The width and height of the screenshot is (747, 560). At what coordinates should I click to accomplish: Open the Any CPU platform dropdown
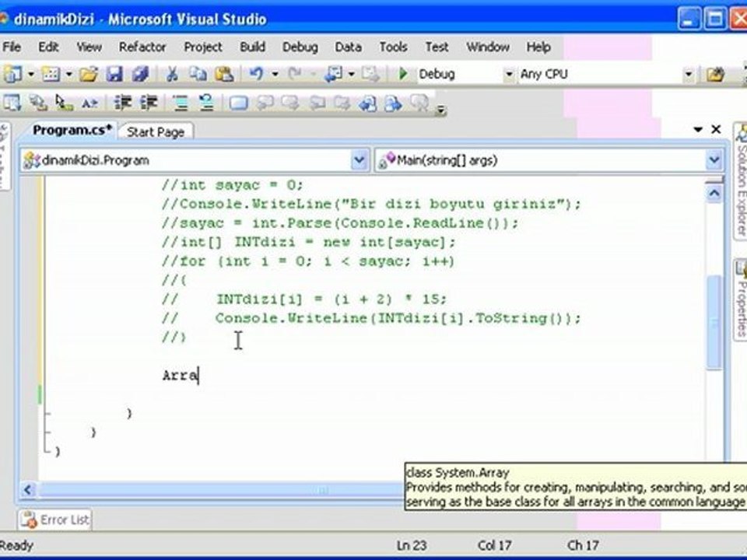point(688,75)
